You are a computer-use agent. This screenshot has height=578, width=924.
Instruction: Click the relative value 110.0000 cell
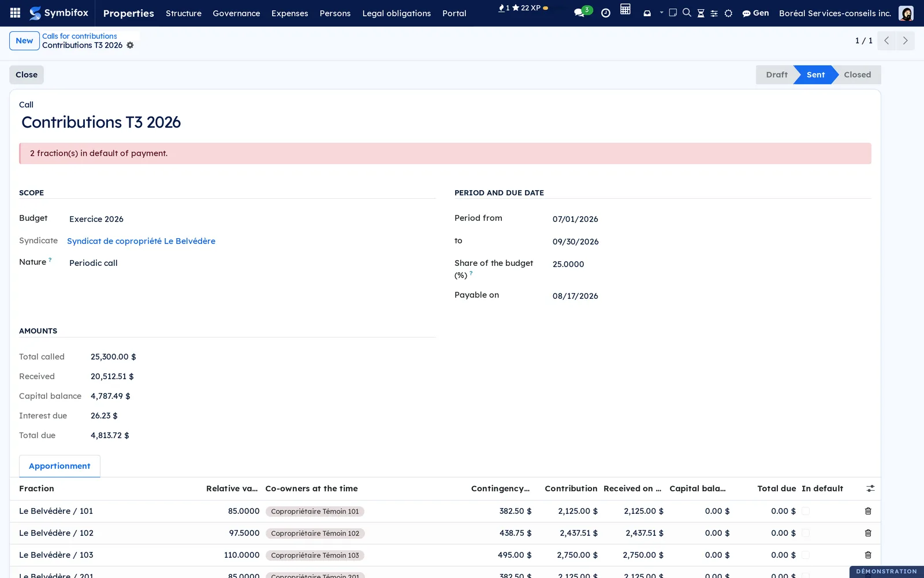(x=242, y=555)
